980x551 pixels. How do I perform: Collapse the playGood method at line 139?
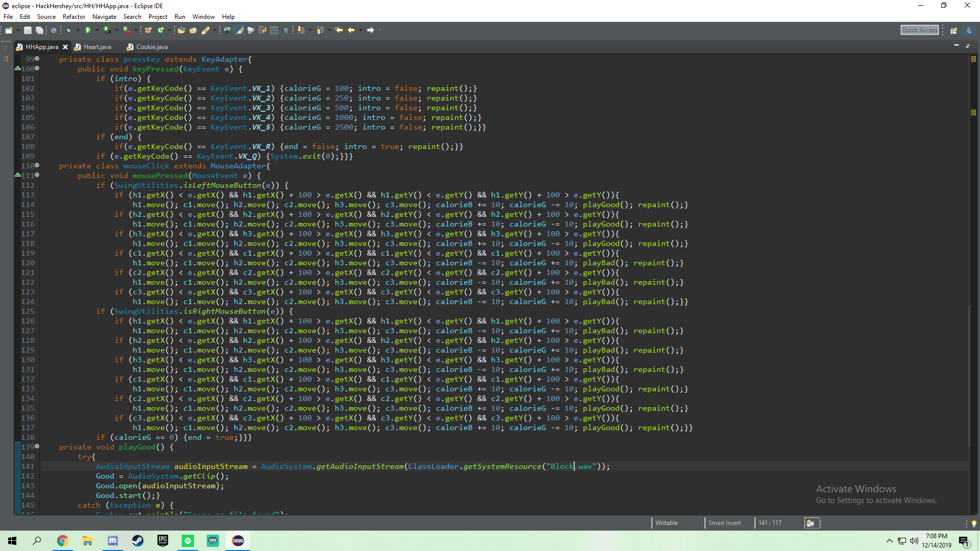point(37,447)
